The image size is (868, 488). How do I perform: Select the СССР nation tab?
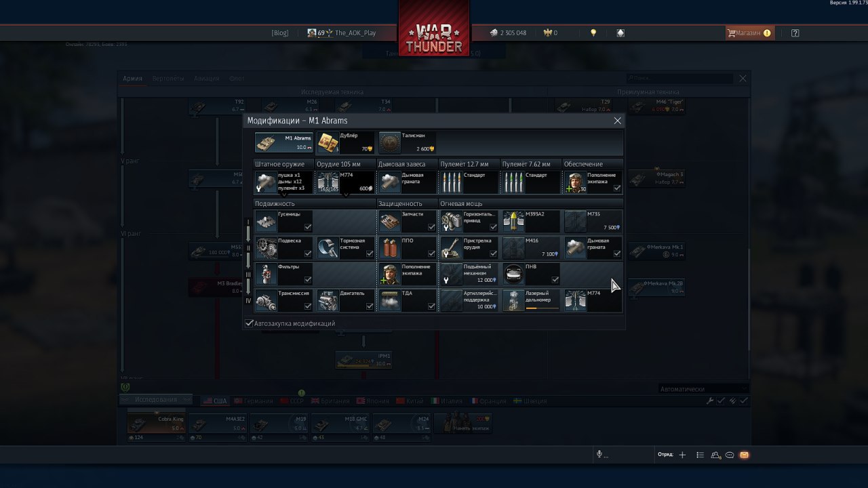click(292, 401)
